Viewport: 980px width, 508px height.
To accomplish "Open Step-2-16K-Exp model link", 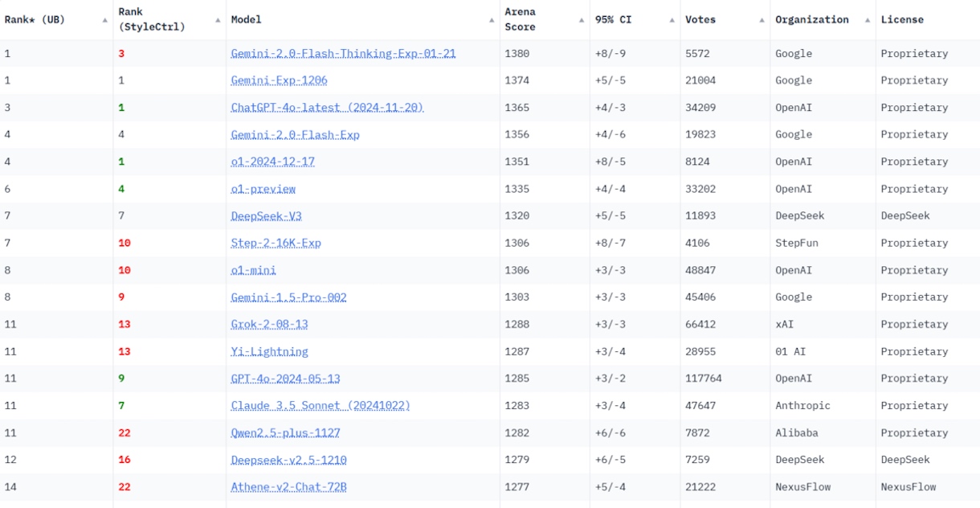I will (x=276, y=243).
